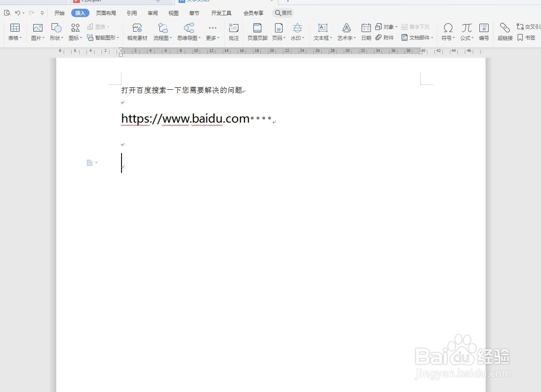
Task: Open the 文档部件 document parts menu
Action: (x=417, y=37)
